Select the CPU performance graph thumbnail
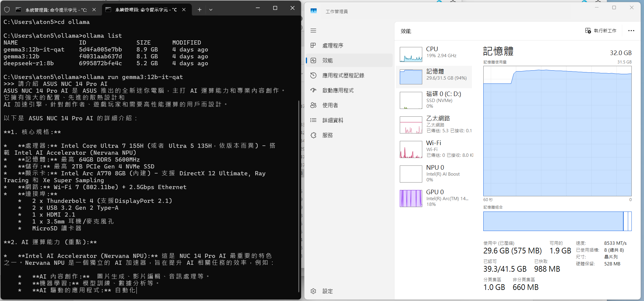The image size is (644, 301). (411, 54)
